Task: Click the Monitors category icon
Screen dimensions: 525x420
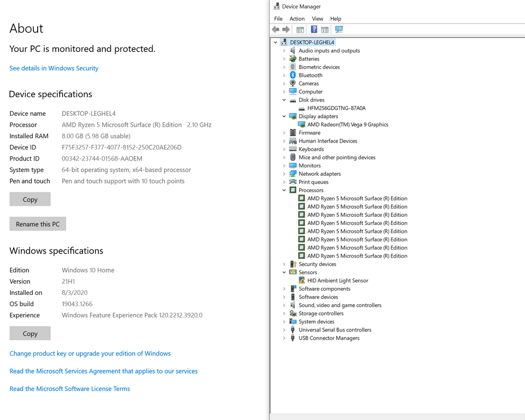Action: coord(293,165)
